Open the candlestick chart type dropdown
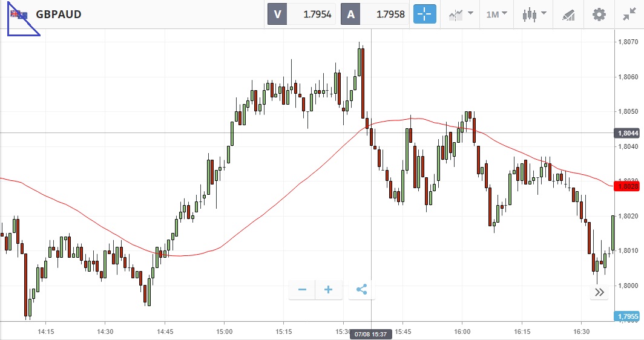The width and height of the screenshot is (644, 340). pos(534,14)
